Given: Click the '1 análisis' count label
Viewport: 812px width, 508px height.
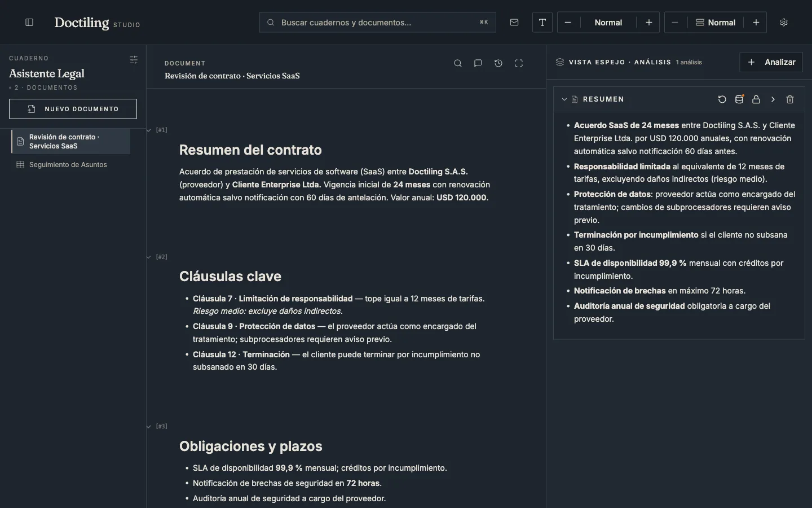Looking at the screenshot, I should (689, 63).
